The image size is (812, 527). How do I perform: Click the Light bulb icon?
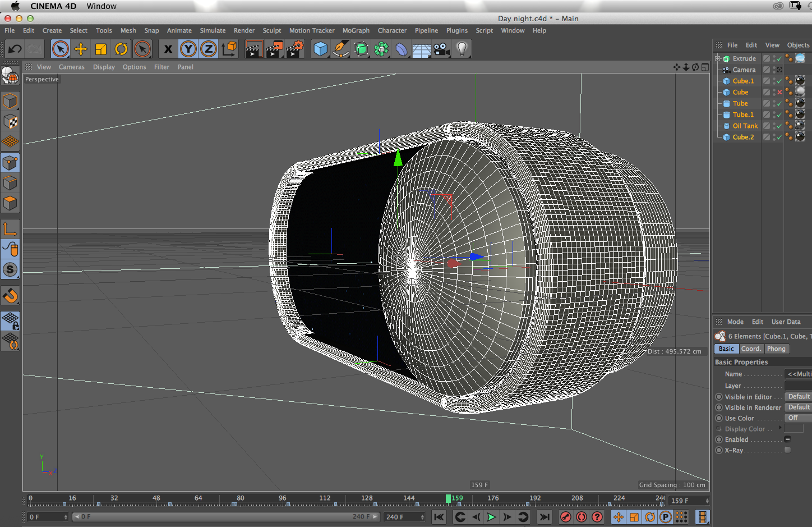(462, 49)
